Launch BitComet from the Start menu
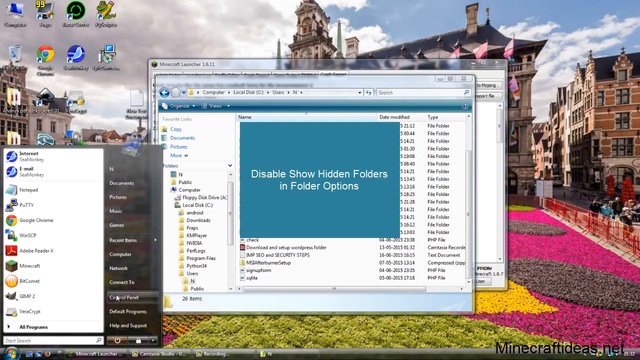The height and width of the screenshot is (360, 640). (52, 281)
